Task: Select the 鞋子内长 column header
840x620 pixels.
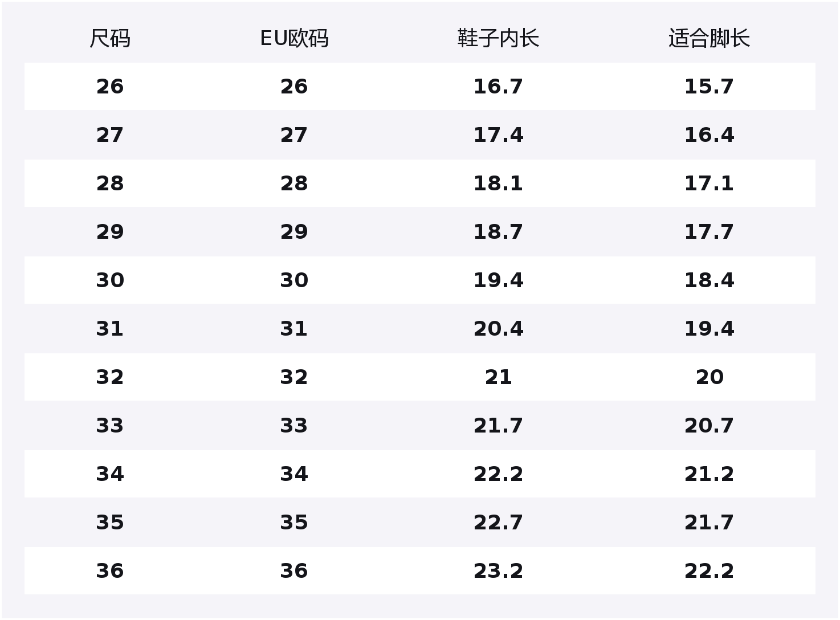Action: pyautogui.click(x=498, y=39)
